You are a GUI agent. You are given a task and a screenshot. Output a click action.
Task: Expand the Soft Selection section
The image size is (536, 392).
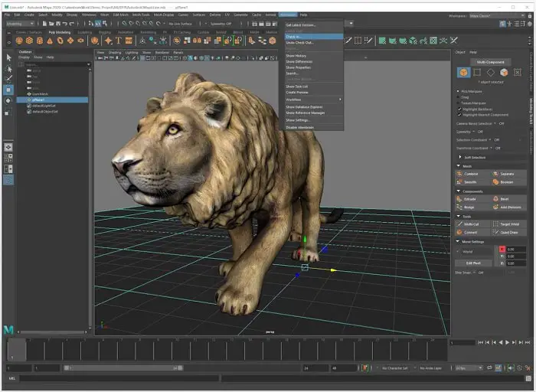[x=460, y=157]
